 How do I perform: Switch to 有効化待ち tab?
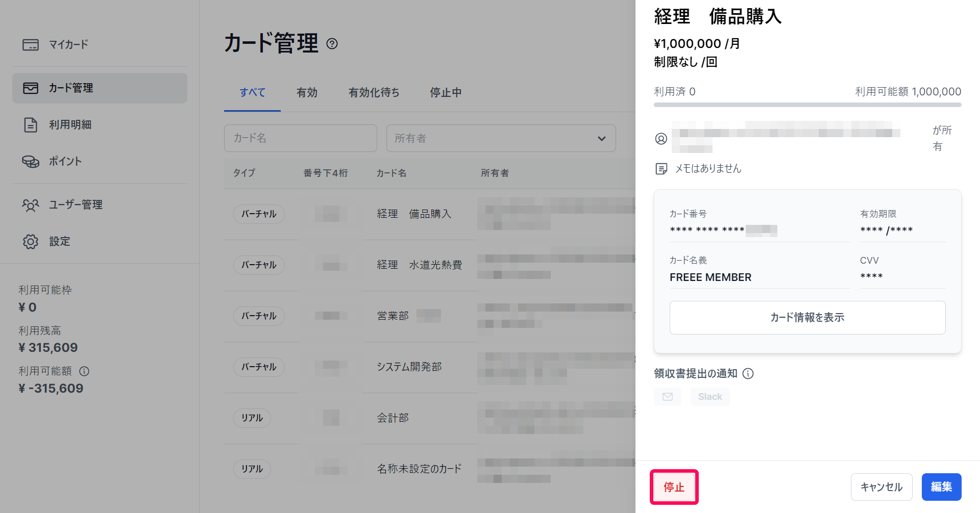coord(374,93)
